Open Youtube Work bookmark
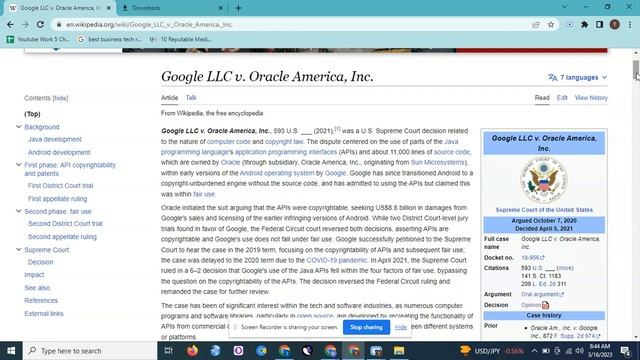This screenshot has width=640, height=360. click(x=38, y=39)
